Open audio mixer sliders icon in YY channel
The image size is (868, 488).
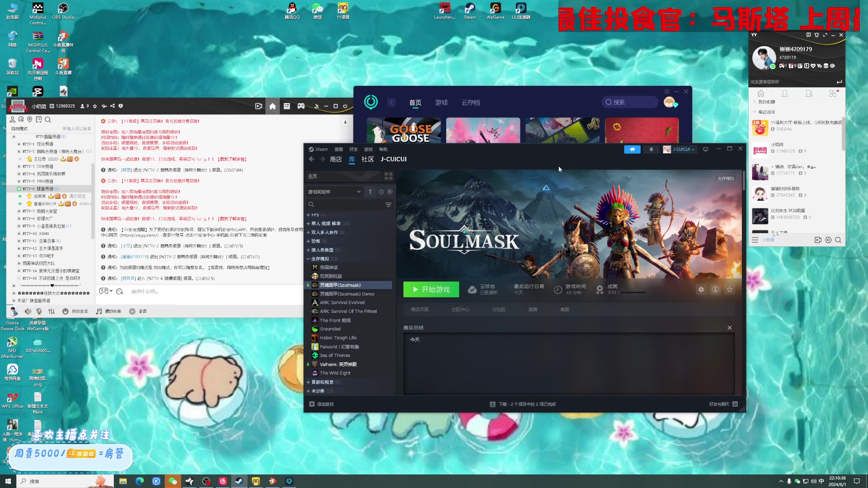[x=52, y=311]
